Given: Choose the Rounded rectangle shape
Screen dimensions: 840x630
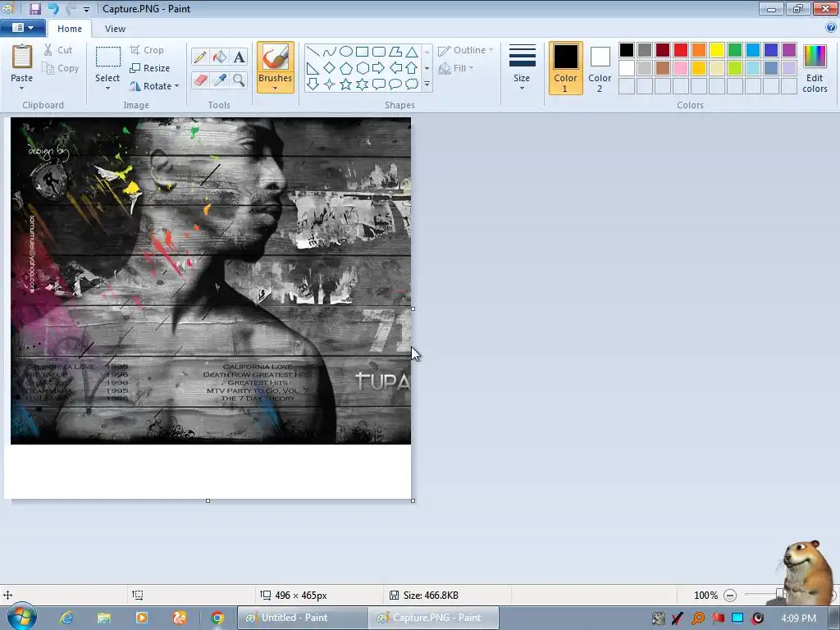Looking at the screenshot, I should click(x=379, y=52).
